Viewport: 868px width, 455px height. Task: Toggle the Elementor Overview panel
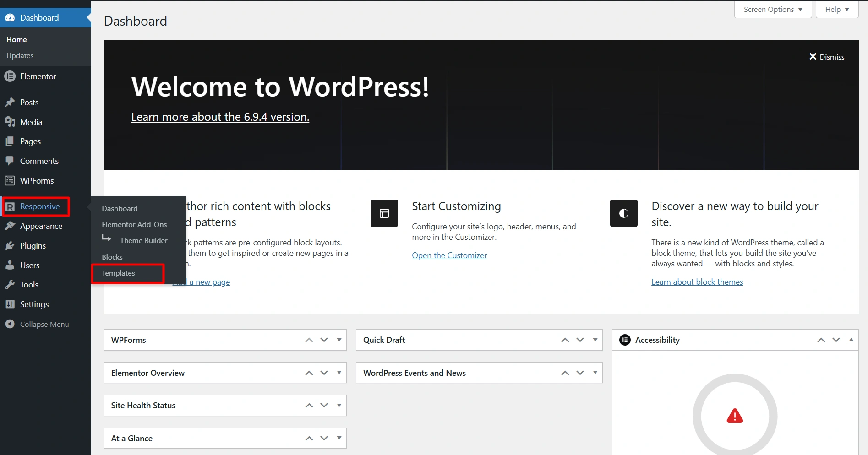click(x=339, y=373)
